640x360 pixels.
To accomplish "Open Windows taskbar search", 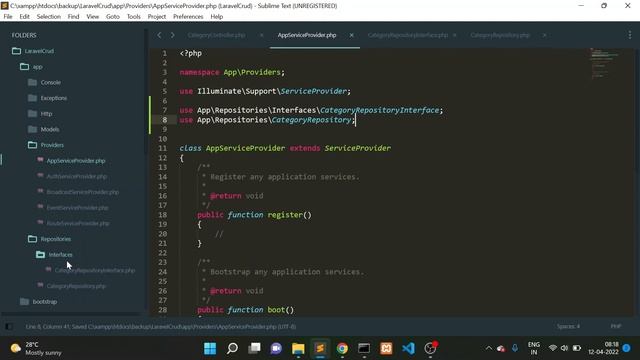I will [232, 349].
